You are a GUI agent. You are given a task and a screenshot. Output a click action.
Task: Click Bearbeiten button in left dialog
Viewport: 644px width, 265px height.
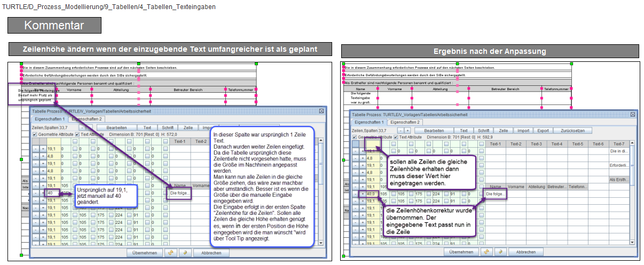pos(116,127)
